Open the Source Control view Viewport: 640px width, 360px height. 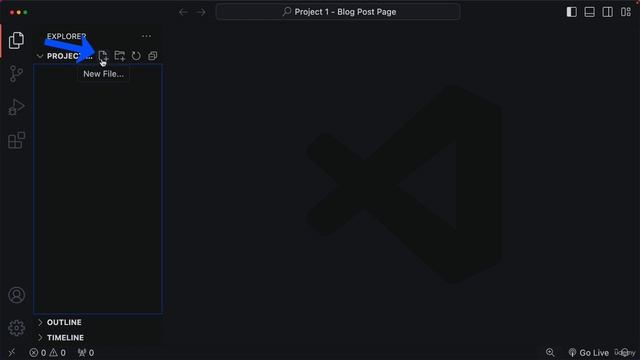[x=16, y=74]
